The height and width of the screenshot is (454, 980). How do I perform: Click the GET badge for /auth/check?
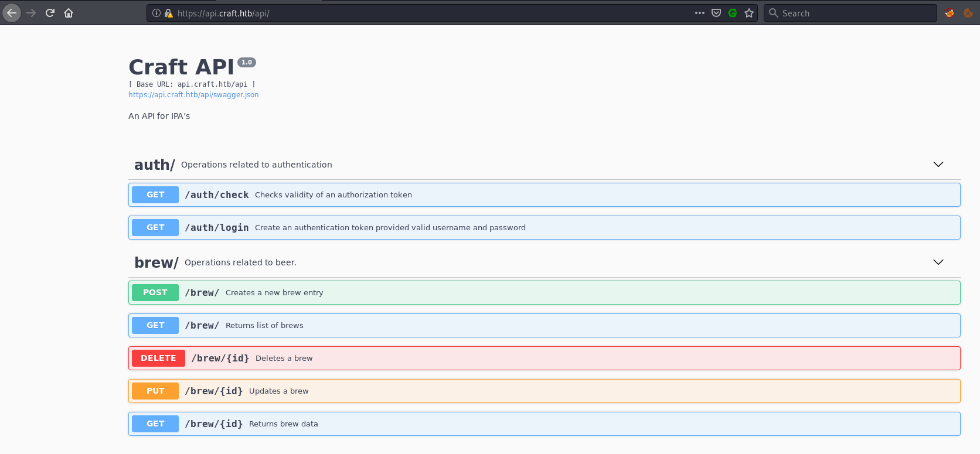(x=155, y=194)
